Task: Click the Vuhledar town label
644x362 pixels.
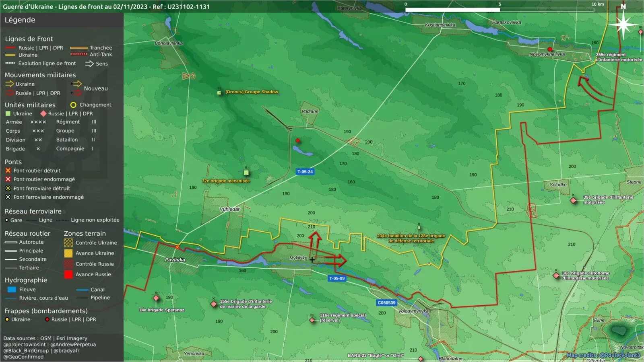Action: [230, 209]
